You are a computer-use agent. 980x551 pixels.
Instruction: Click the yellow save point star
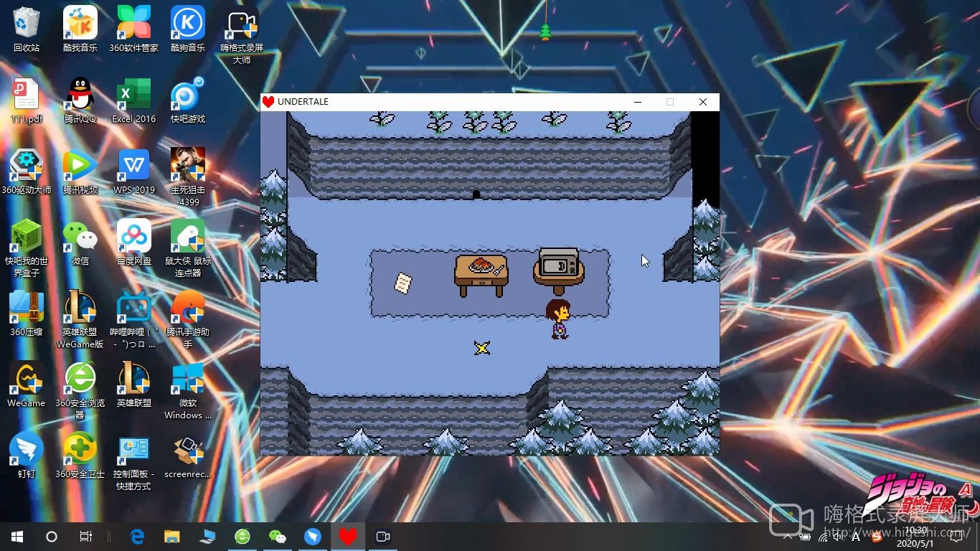[482, 348]
